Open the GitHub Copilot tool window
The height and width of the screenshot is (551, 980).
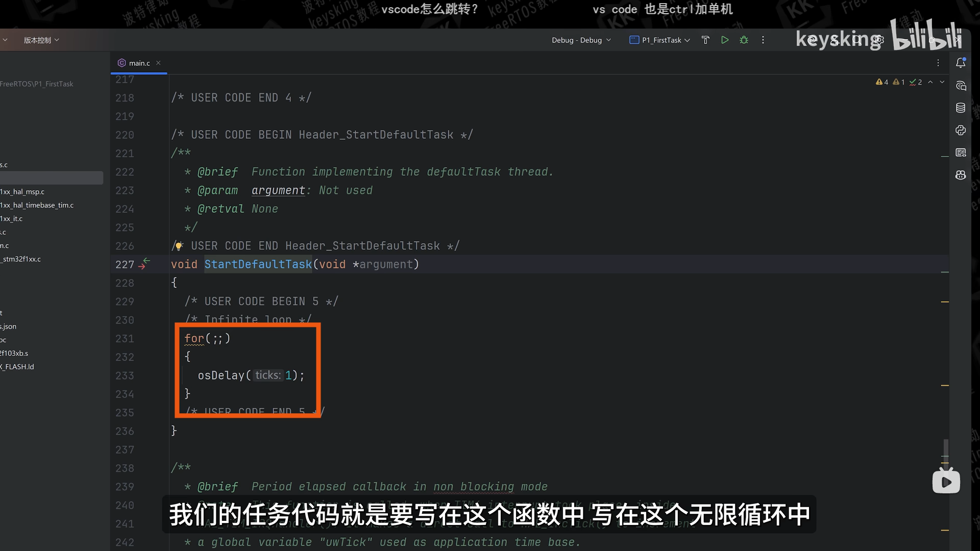coord(961,175)
